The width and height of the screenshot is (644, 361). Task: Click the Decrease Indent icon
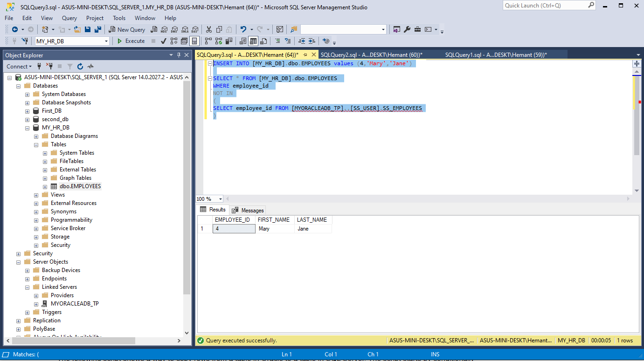click(301, 41)
